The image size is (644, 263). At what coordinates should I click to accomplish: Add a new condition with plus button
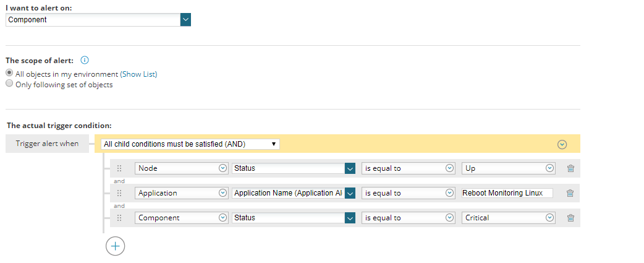click(x=116, y=246)
